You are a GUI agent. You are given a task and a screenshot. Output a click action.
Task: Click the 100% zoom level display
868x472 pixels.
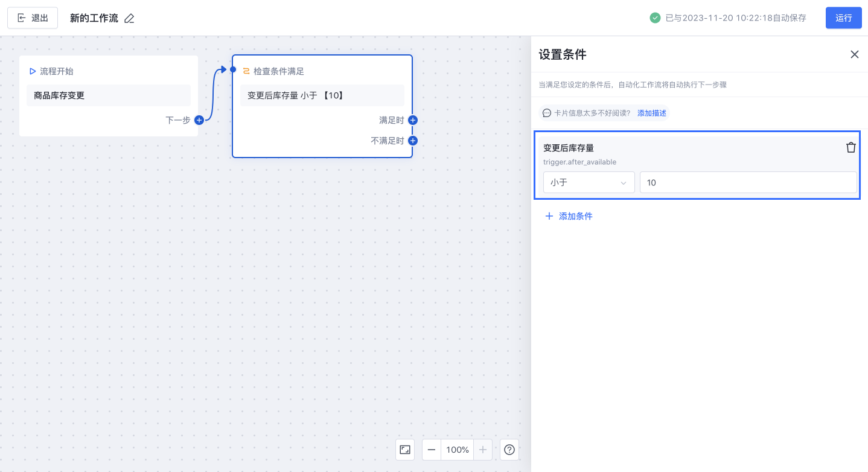(458, 450)
